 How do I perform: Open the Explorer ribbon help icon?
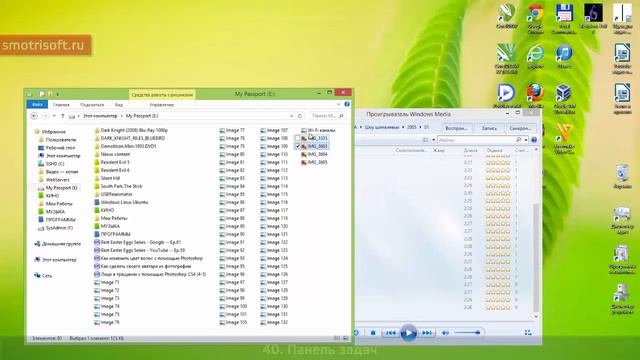click(347, 104)
